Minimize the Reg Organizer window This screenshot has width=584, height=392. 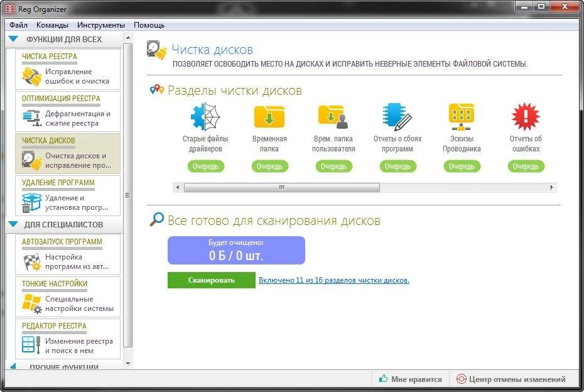(x=525, y=6)
